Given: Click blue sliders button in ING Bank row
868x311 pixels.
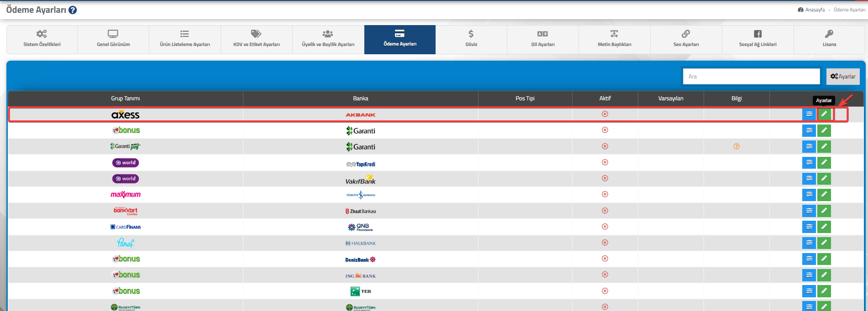Looking at the screenshot, I should coord(809,275).
